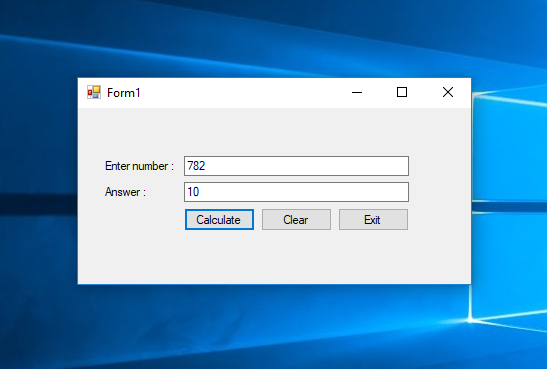
Task: Focus the Answer text box
Action: pyautogui.click(x=296, y=192)
